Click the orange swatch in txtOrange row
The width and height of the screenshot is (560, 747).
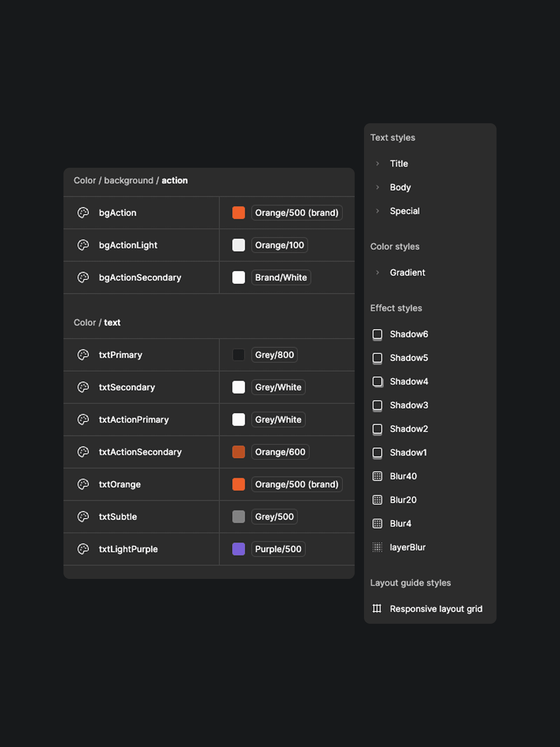pyautogui.click(x=239, y=484)
